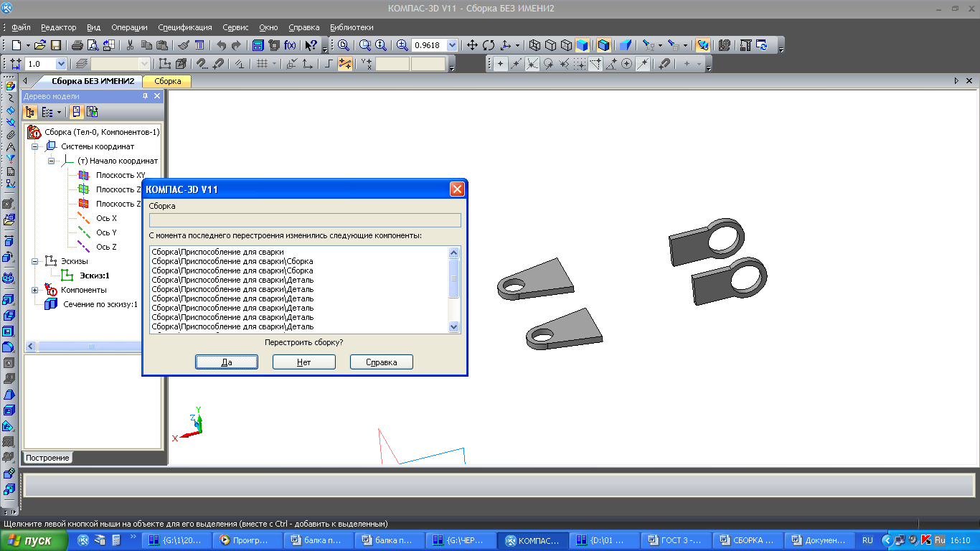The height and width of the screenshot is (551, 980).
Task: Toggle the tangent snap circle icon
Action: tap(548, 64)
